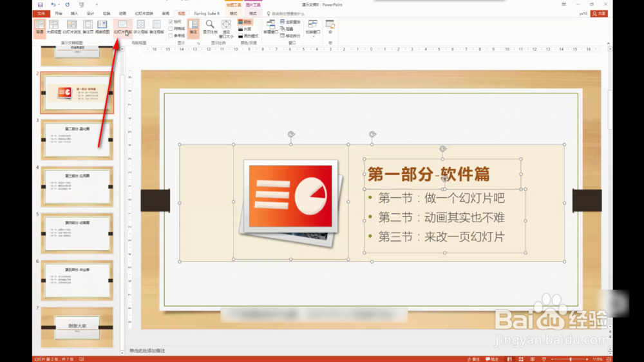Image resolution: width=644 pixels, height=362 pixels.
Task: Click the Undo arrow icon
Action: tap(53, 5)
